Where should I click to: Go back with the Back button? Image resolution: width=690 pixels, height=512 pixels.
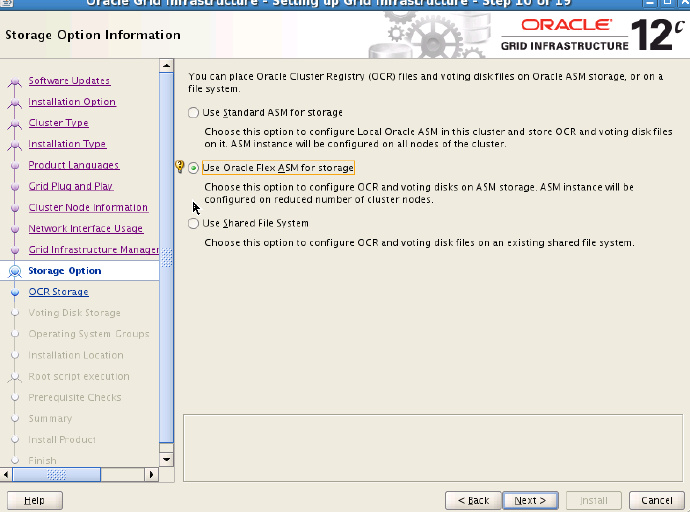coord(473,501)
